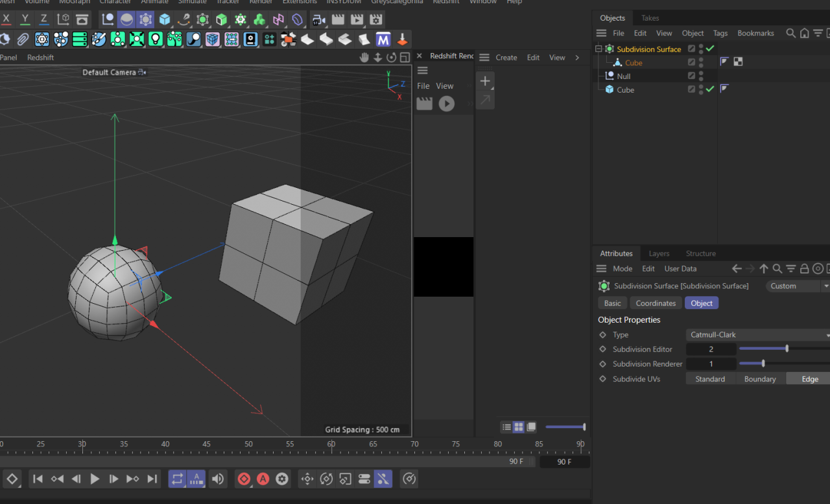The image size is (830, 504).
Task: Open the Attributes panel hamburger menu
Action: click(601, 268)
